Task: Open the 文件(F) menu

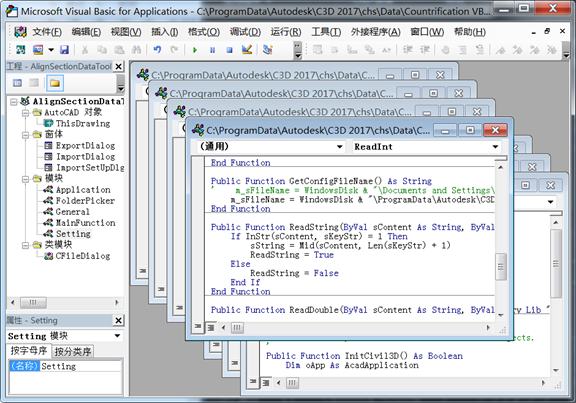Action: (x=47, y=32)
